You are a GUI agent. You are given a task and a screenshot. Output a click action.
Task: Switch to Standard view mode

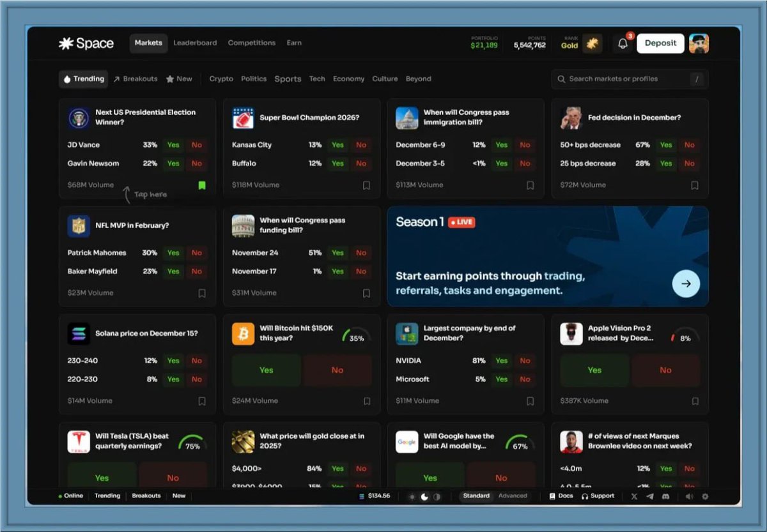pos(476,496)
